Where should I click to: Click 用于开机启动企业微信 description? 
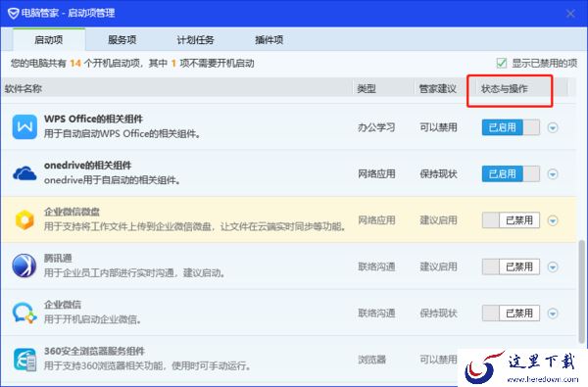pos(93,319)
